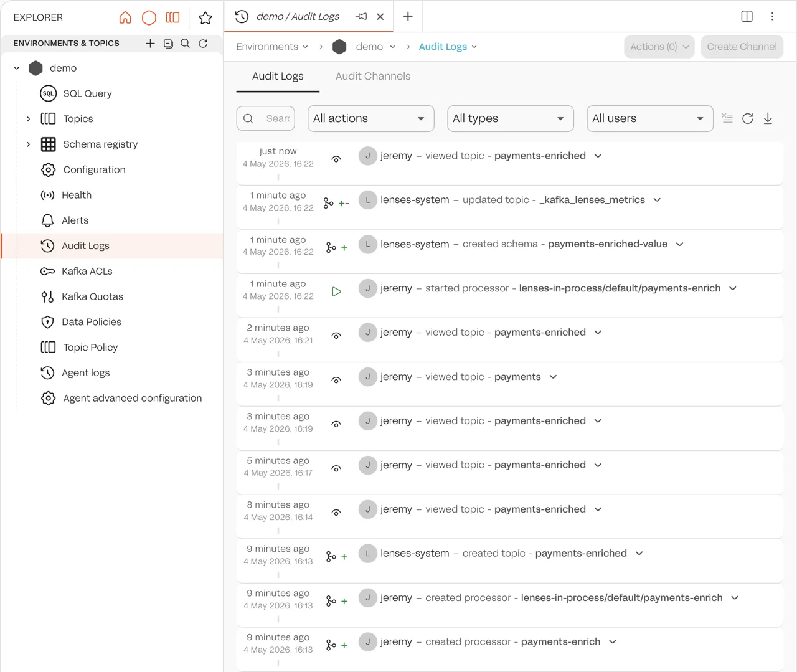Click the 5 minutes ago viewed topic entry
Screen dimensions: 797x672
(x=509, y=473)
